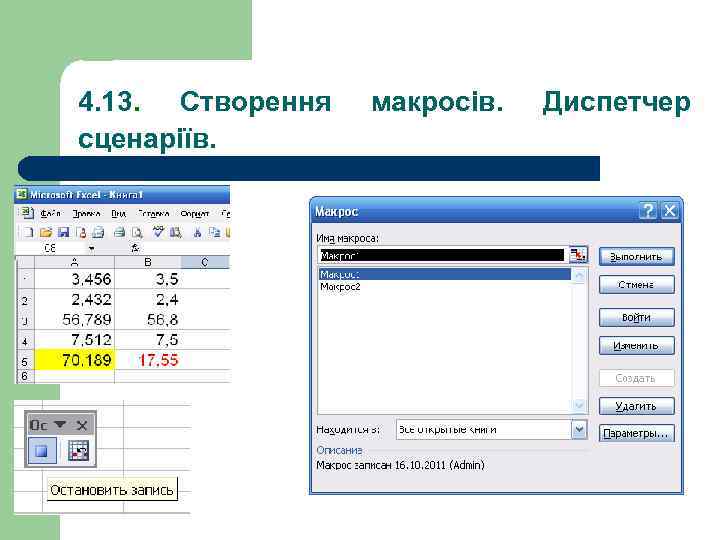Select column C header

coord(205,262)
